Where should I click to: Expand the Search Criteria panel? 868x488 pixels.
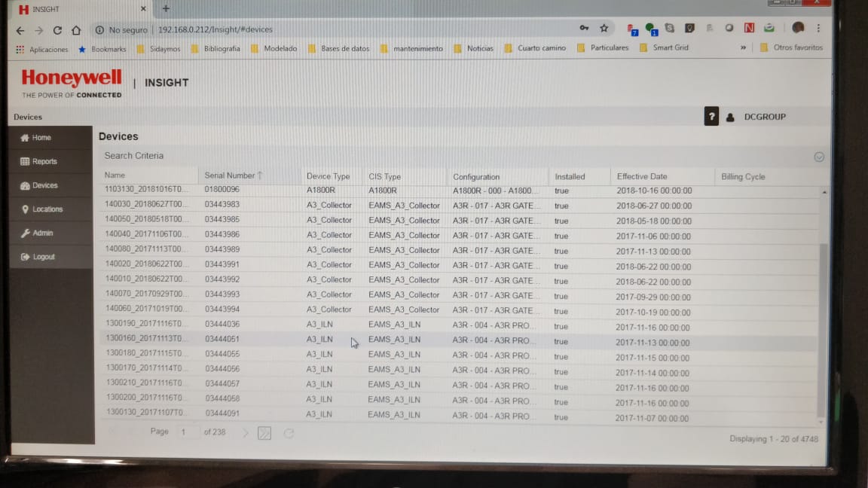pyautogui.click(x=819, y=157)
